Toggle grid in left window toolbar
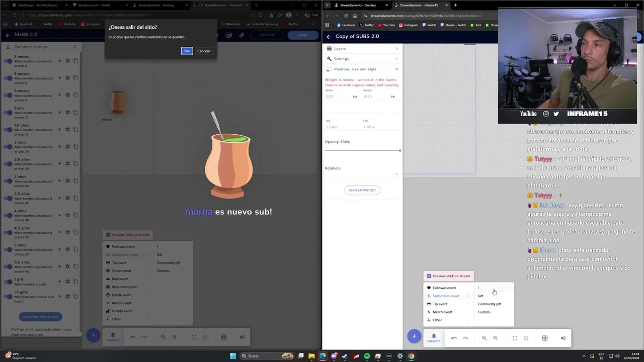Screen dimensions: 644x362 224,337
